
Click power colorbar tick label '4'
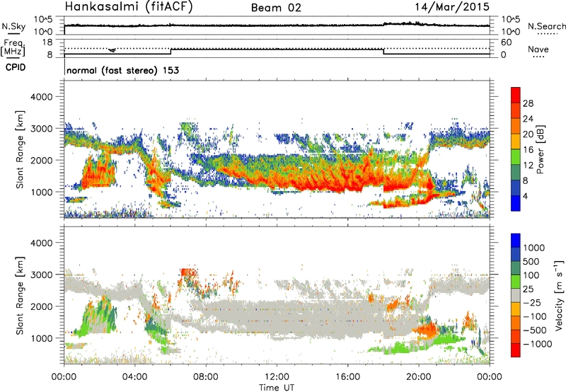(x=525, y=197)
